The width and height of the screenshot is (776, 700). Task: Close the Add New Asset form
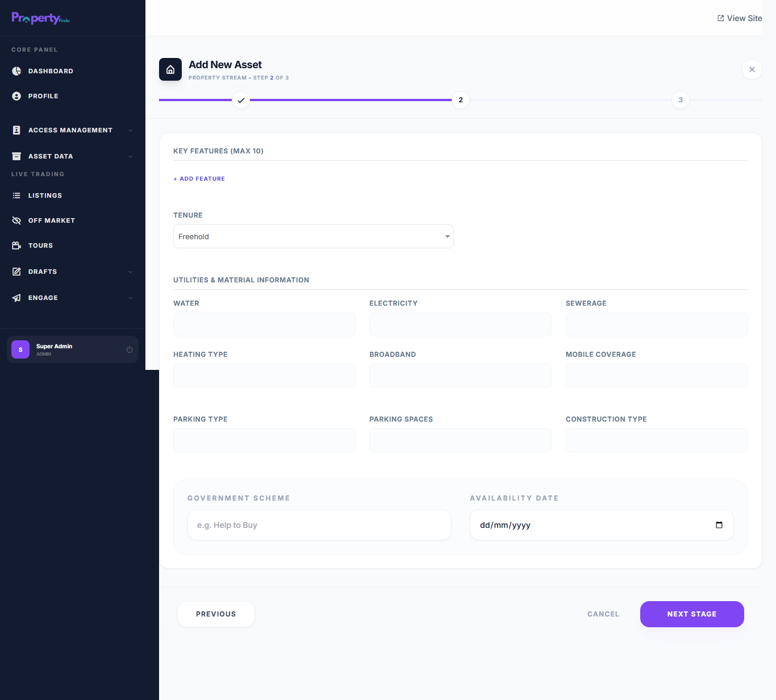click(x=752, y=69)
